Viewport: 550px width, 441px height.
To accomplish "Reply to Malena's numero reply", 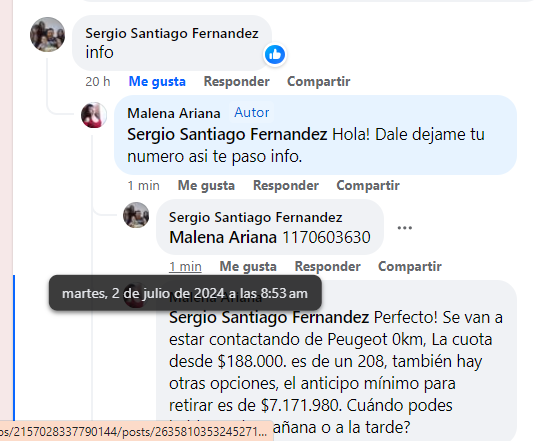I will tap(286, 186).
